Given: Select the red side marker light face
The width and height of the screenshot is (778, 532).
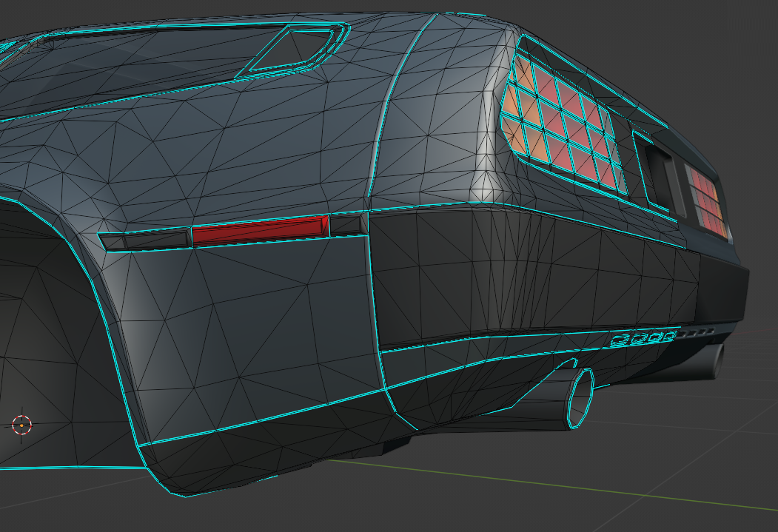Looking at the screenshot, I should [260, 230].
